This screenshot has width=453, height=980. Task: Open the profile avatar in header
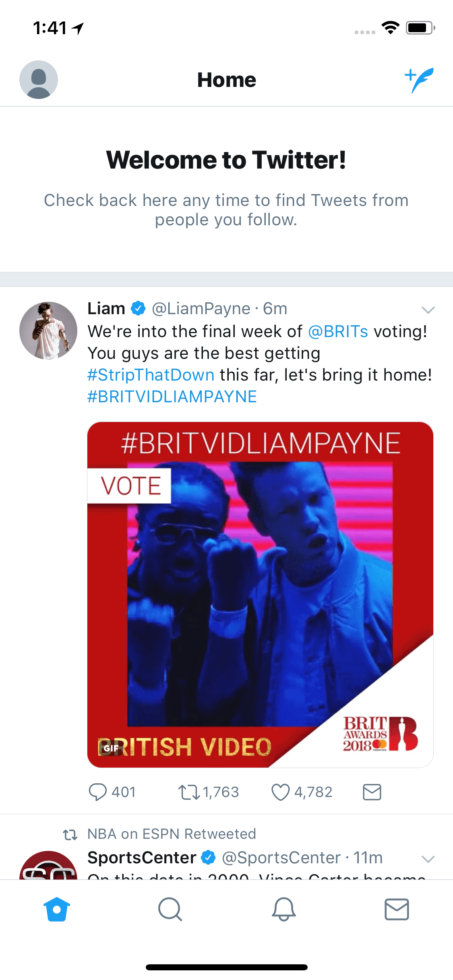coord(39,80)
